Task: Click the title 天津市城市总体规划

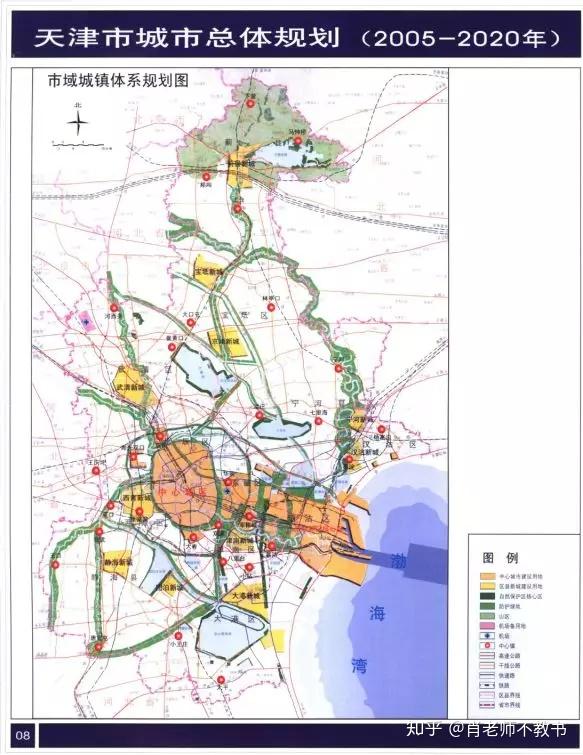Action: [x=187, y=38]
